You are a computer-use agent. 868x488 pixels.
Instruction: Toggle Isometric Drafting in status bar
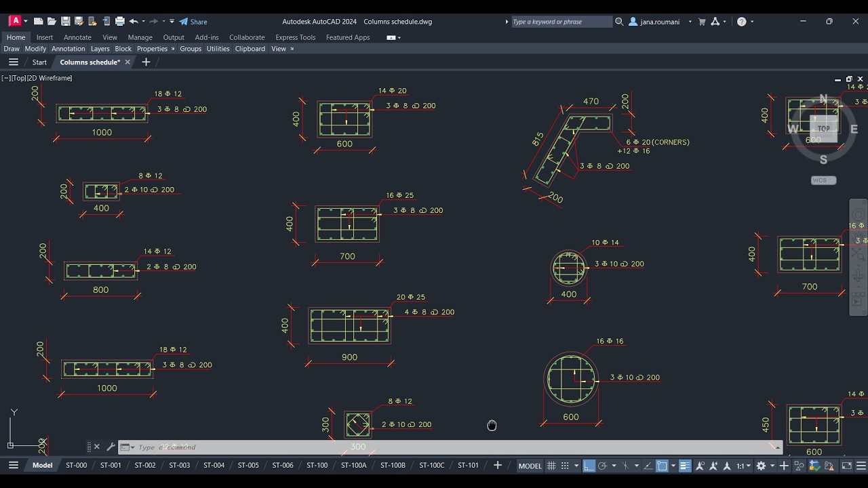click(625, 466)
